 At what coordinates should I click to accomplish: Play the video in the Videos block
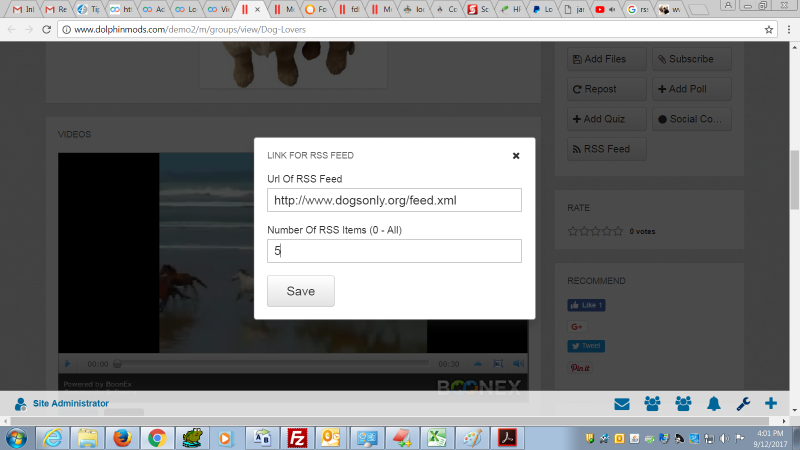click(x=67, y=364)
